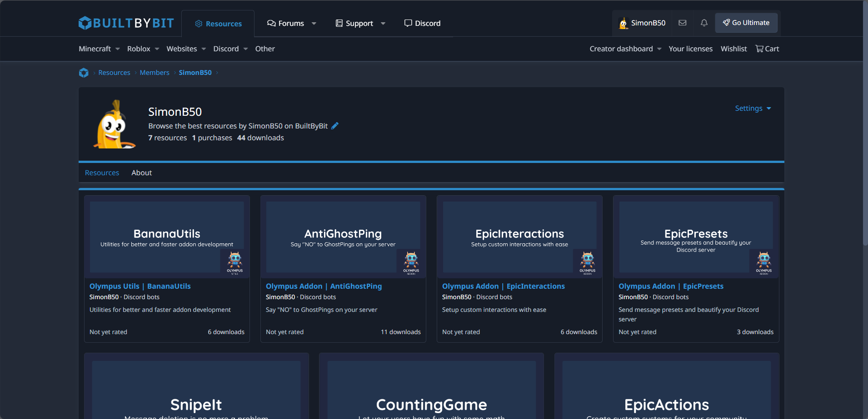Edit the profile description via the pencil icon
The width and height of the screenshot is (868, 419).
pyautogui.click(x=335, y=126)
